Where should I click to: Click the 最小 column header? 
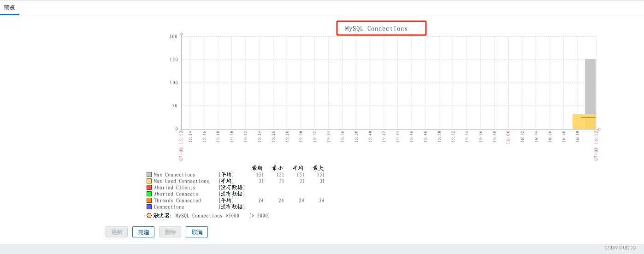278,168
